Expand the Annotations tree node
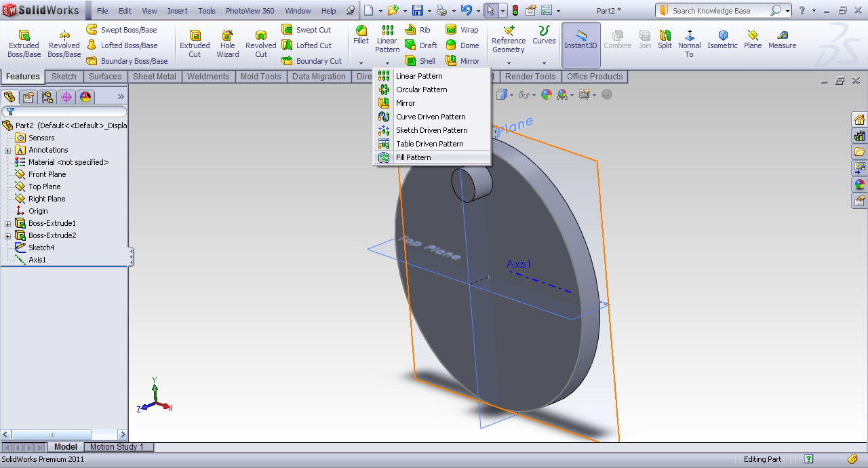Image resolution: width=868 pixels, height=468 pixels. pos(8,150)
